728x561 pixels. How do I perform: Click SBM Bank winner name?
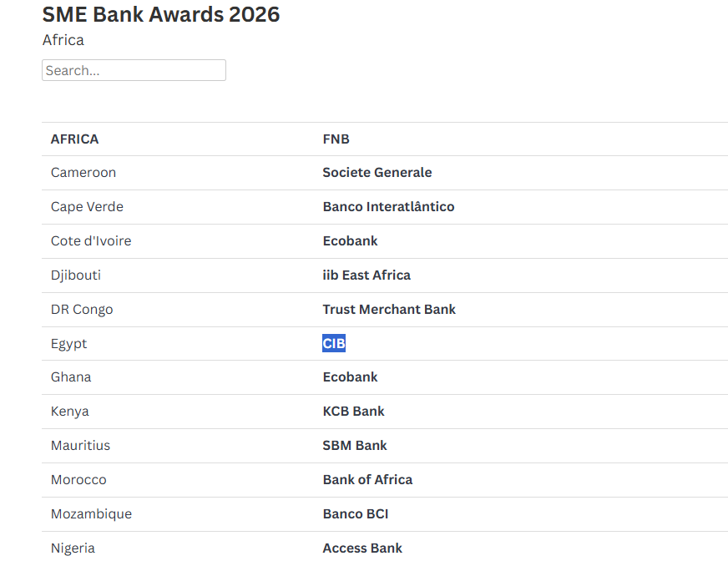[x=355, y=446]
